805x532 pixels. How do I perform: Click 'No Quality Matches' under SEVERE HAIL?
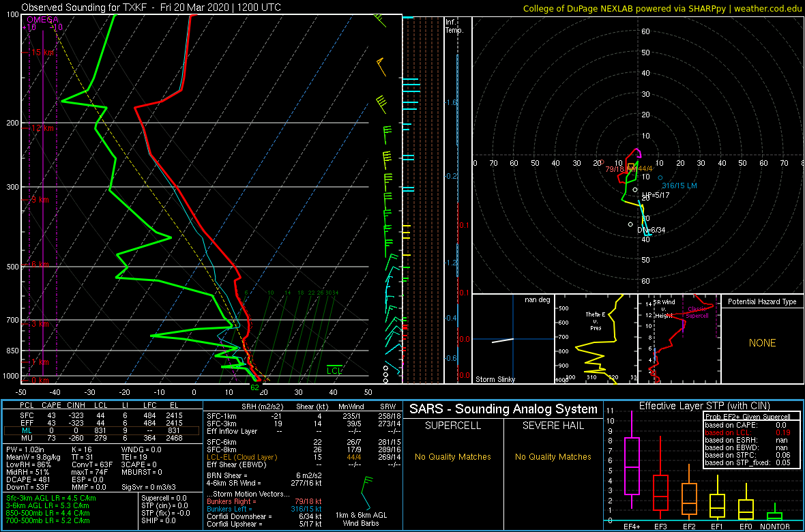coord(553,457)
